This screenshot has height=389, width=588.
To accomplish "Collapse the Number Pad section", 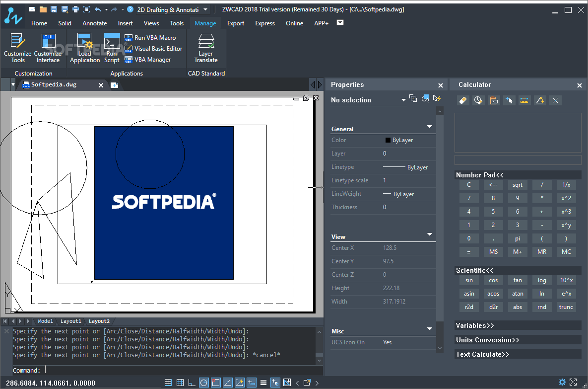I will pyautogui.click(x=518, y=175).
